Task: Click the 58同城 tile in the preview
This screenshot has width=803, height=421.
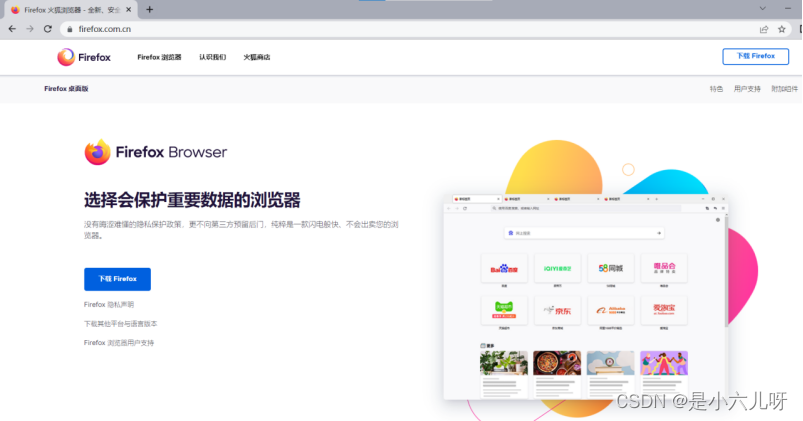Action: point(610,268)
